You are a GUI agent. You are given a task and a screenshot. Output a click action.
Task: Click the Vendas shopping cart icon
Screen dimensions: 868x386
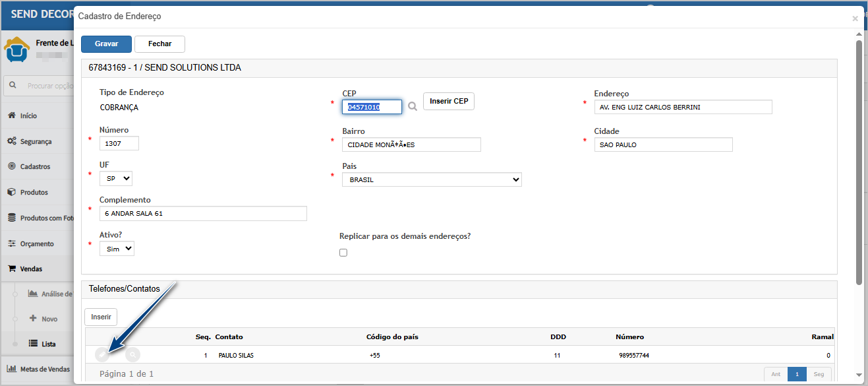coord(11,269)
